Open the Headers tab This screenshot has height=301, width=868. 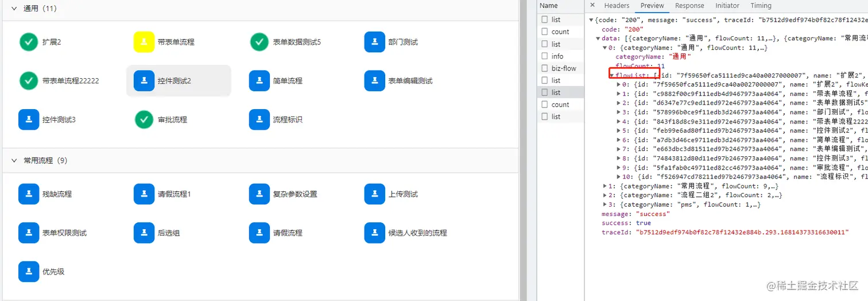pyautogui.click(x=617, y=6)
